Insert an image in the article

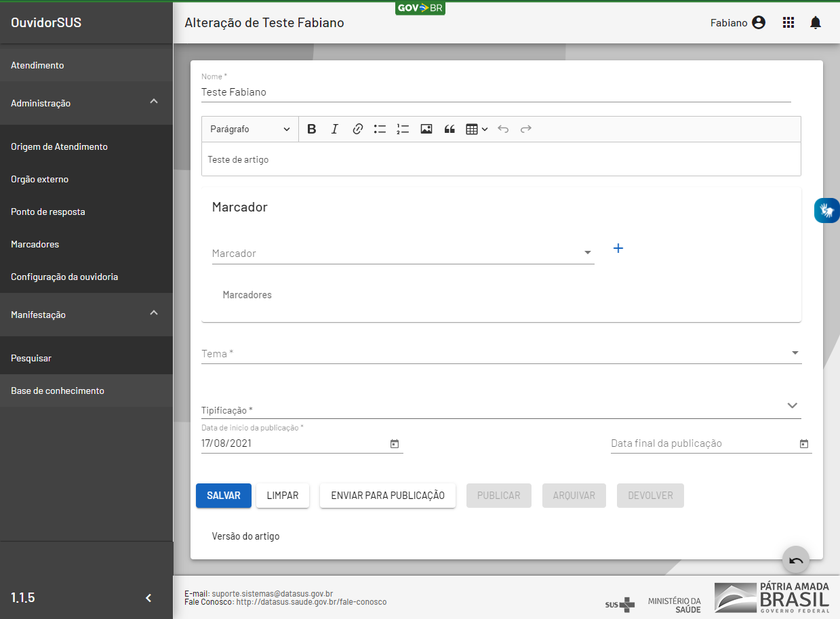pyautogui.click(x=426, y=129)
